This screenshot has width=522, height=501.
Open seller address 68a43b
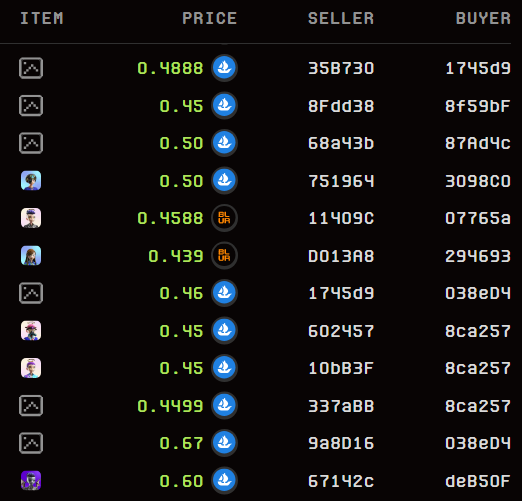pyautogui.click(x=341, y=143)
